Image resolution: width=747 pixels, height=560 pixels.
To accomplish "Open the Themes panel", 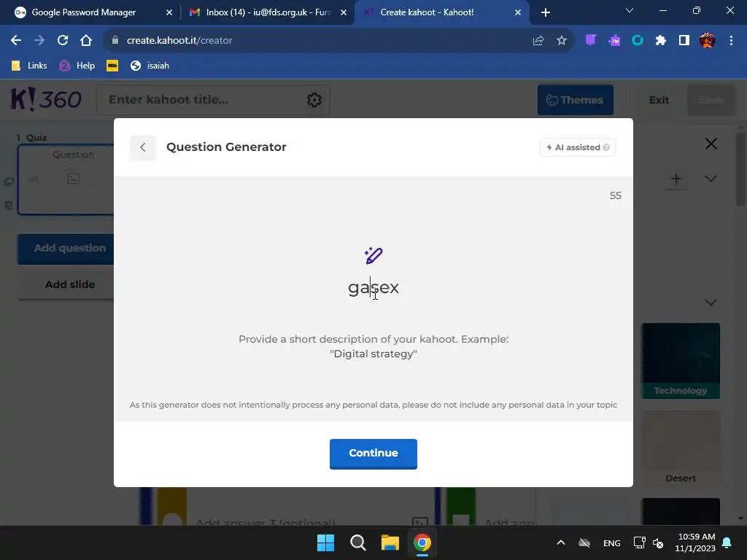I will pos(575,100).
